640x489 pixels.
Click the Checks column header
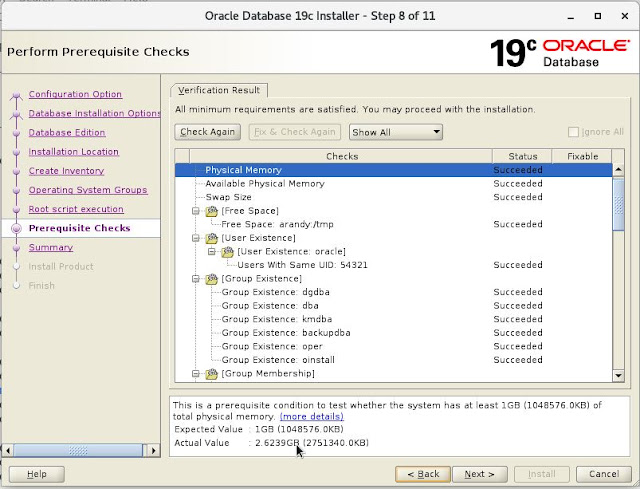click(341, 156)
